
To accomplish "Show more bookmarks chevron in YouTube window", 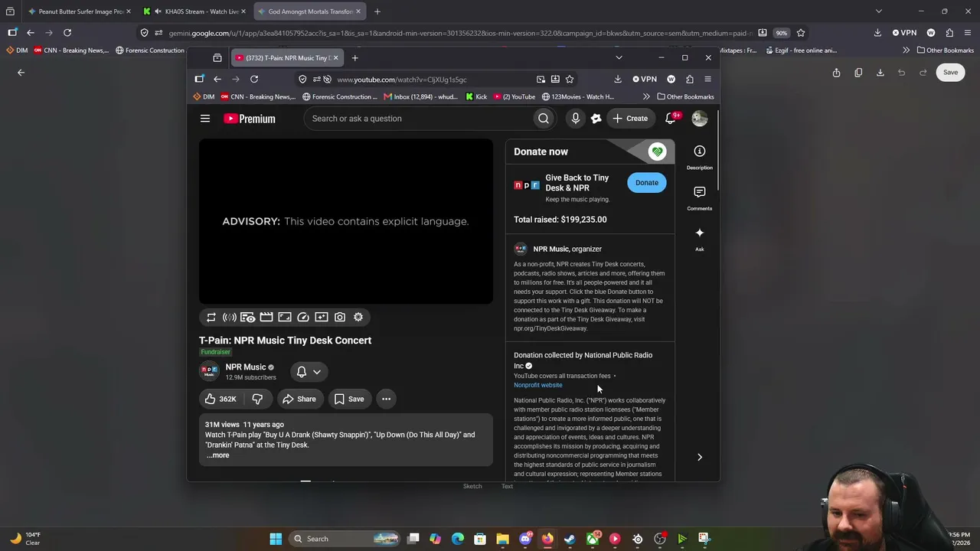I will [646, 97].
